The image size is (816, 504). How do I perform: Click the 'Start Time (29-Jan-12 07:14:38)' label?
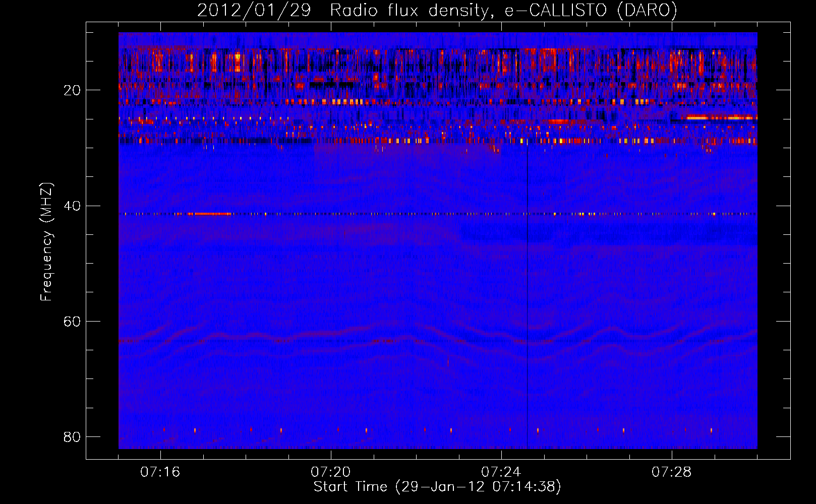437,487
